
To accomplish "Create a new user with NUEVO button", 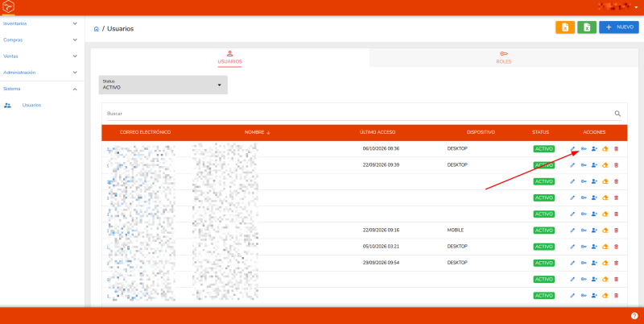I will (x=619, y=27).
